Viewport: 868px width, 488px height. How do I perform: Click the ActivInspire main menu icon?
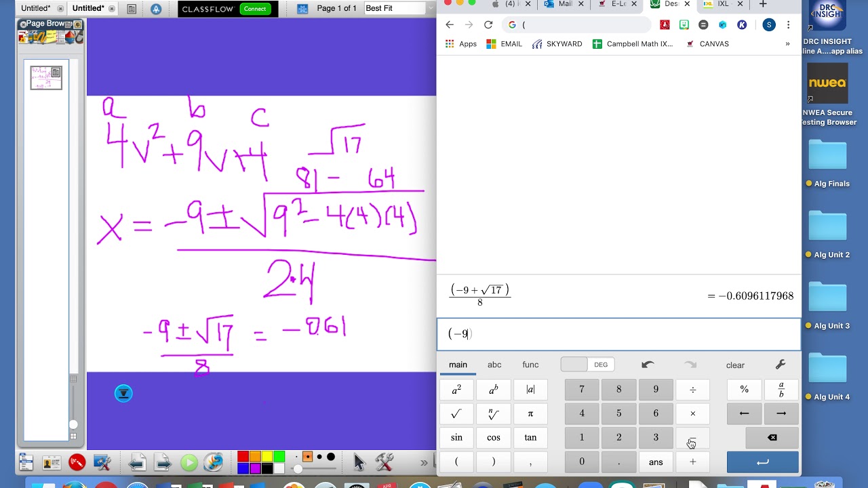click(x=26, y=462)
